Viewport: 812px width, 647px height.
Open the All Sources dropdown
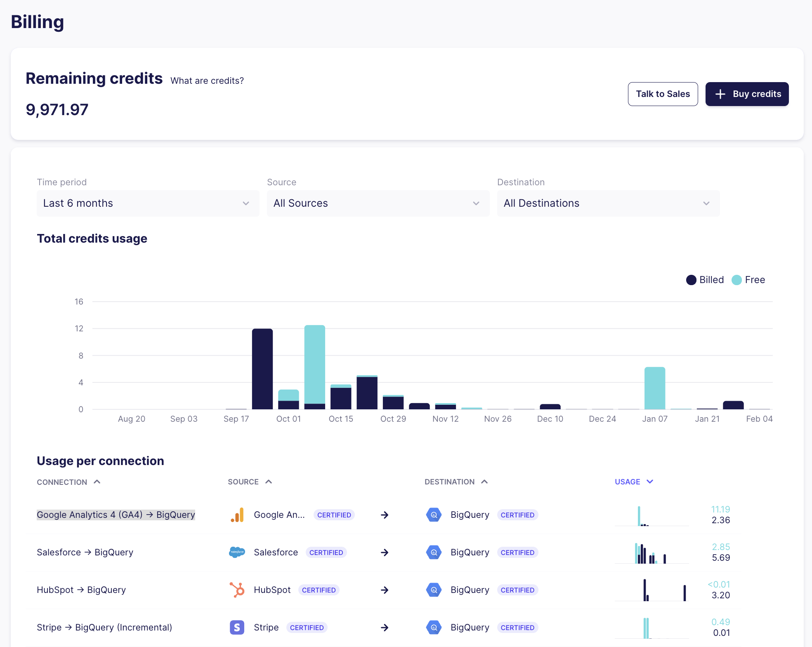click(x=378, y=203)
